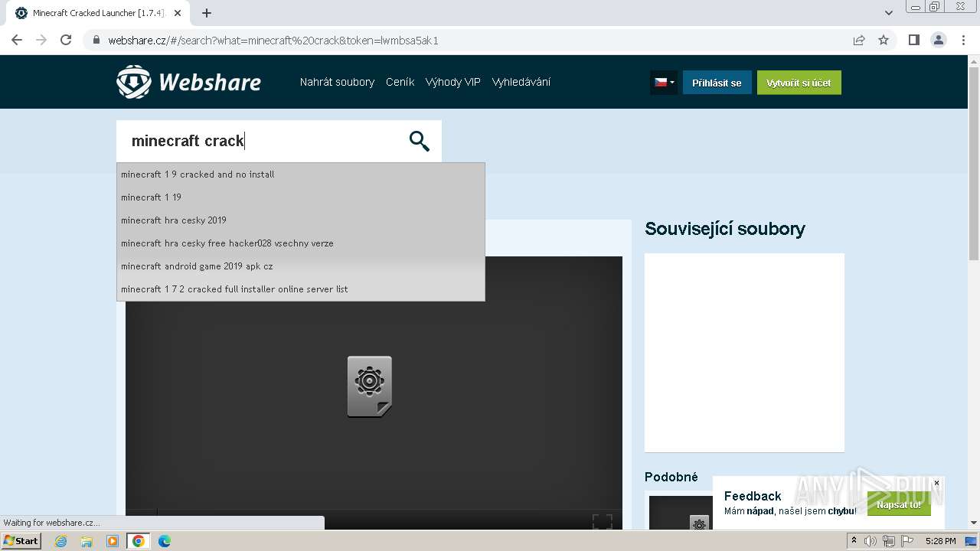Open Action Center flag icon

point(907,541)
